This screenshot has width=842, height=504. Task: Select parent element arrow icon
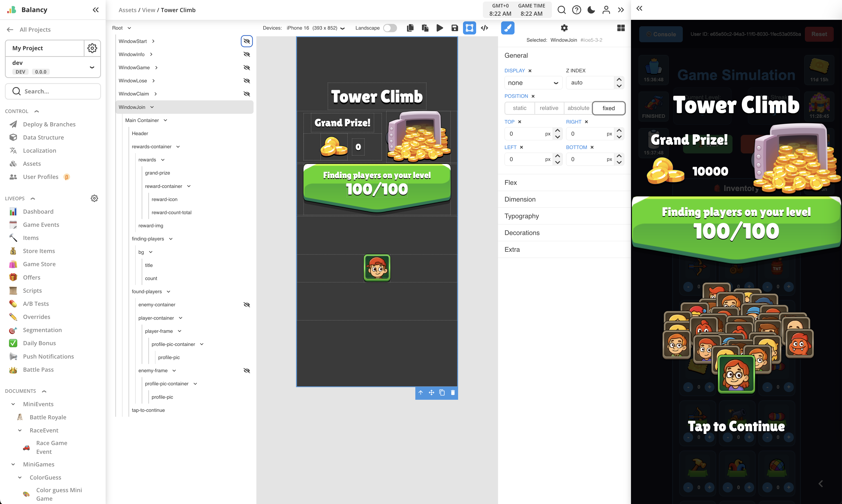pyautogui.click(x=420, y=393)
